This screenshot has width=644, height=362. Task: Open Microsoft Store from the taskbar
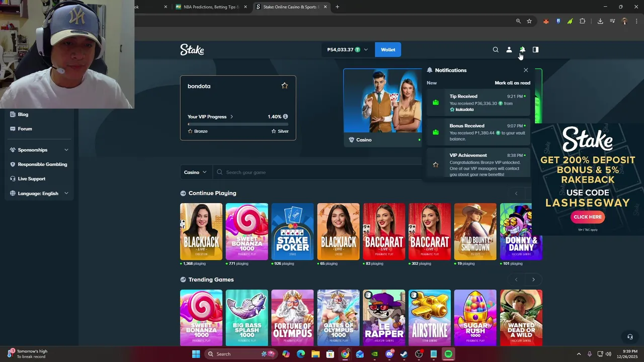[x=330, y=354]
